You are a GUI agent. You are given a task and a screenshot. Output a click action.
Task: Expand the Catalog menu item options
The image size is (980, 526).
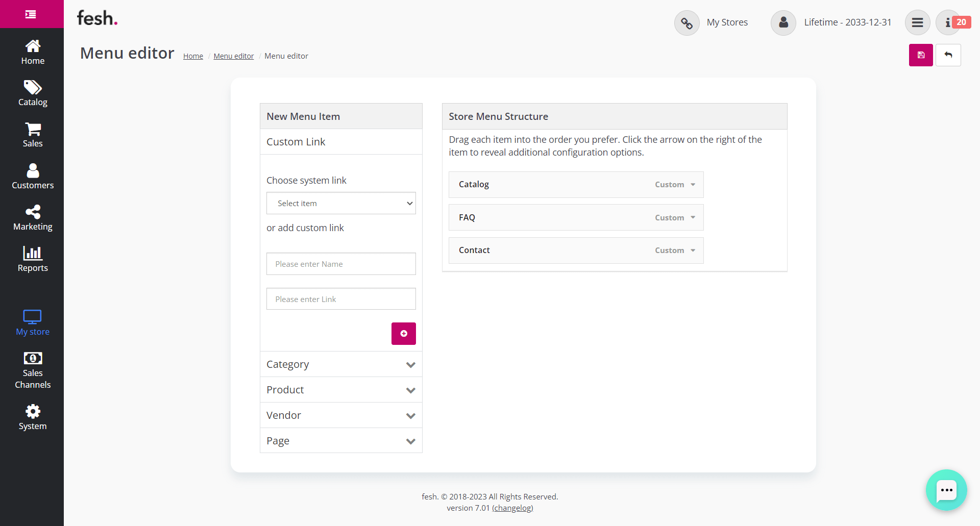click(693, 185)
